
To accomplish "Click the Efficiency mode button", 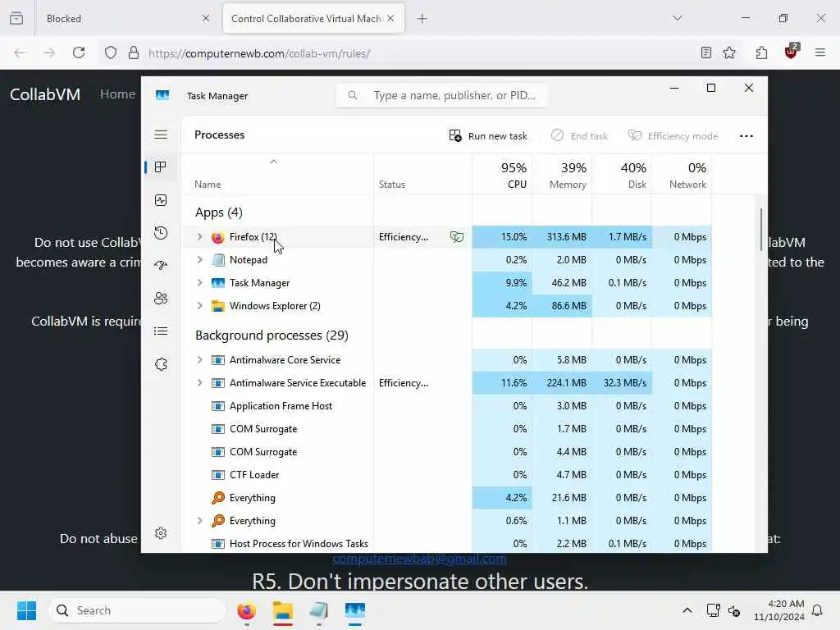I will (x=673, y=136).
